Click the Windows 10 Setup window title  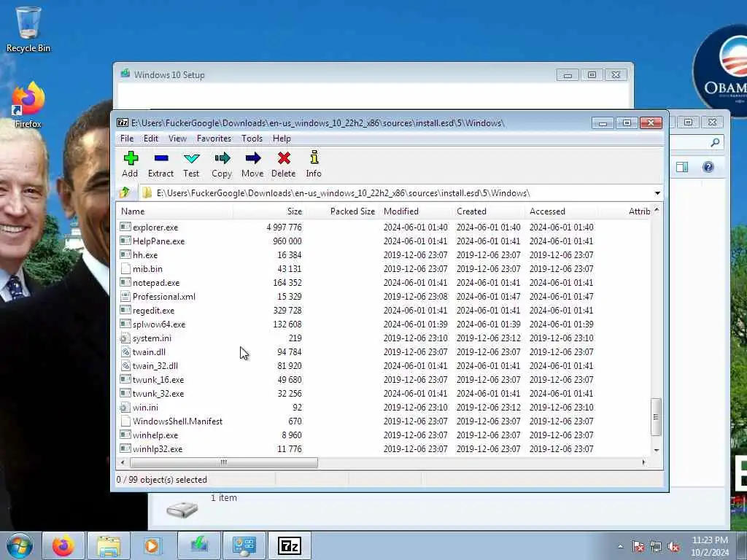pyautogui.click(x=169, y=75)
